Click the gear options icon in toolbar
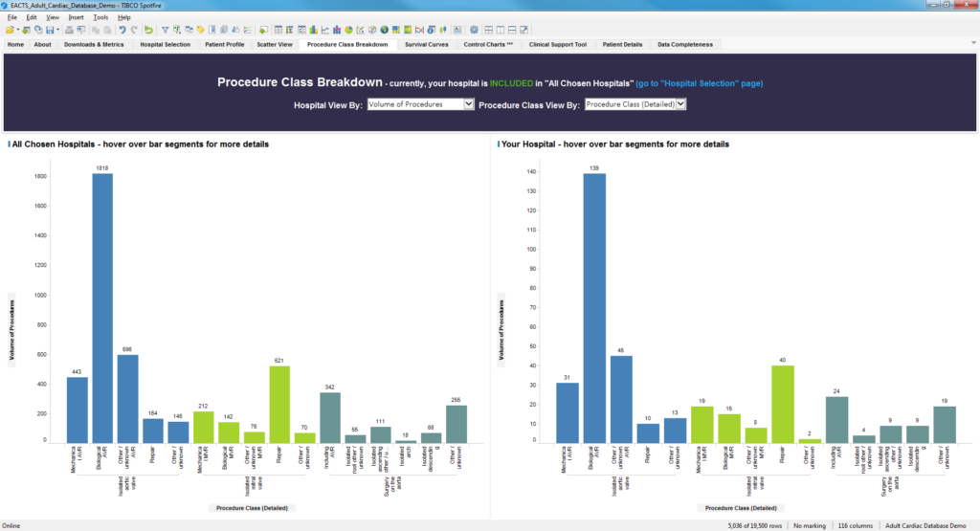The width and height of the screenshot is (980, 531). click(473, 30)
